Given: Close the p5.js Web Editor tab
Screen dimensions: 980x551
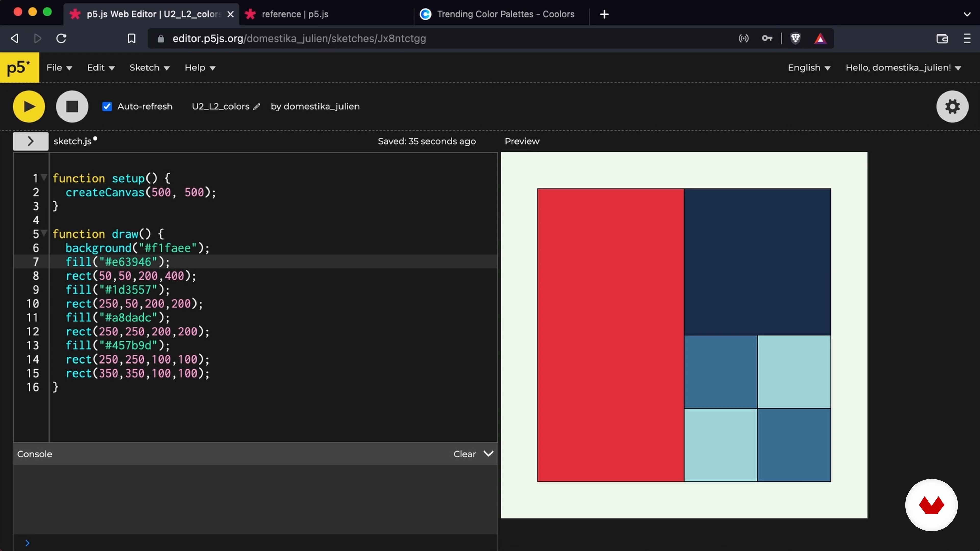Looking at the screenshot, I should (230, 15).
